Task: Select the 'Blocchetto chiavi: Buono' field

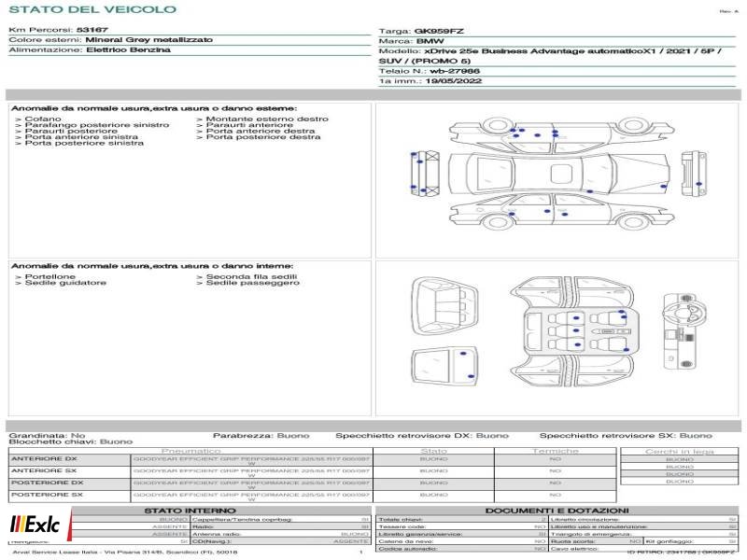Action: [x=71, y=441]
